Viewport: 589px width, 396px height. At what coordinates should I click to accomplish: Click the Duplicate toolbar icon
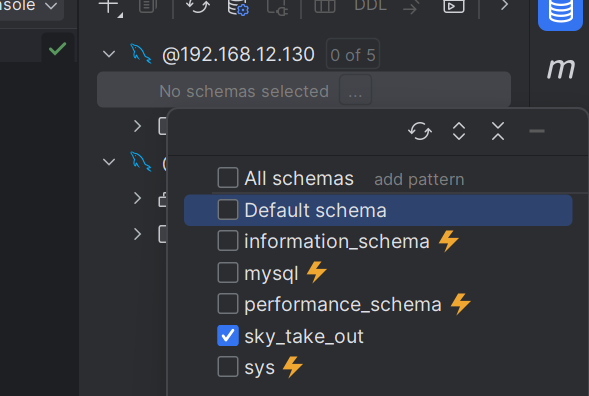click(x=148, y=6)
